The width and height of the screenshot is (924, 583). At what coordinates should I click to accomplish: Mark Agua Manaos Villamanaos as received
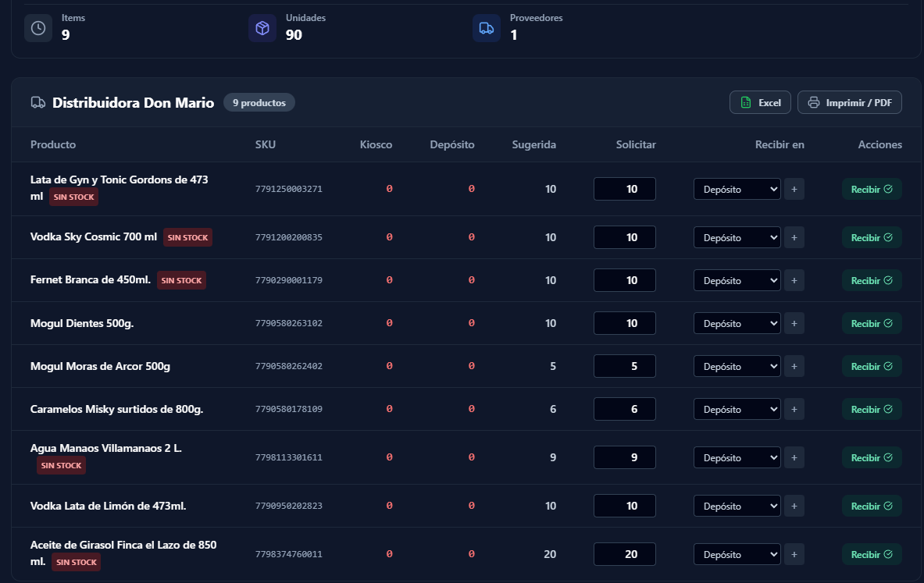[871, 457]
